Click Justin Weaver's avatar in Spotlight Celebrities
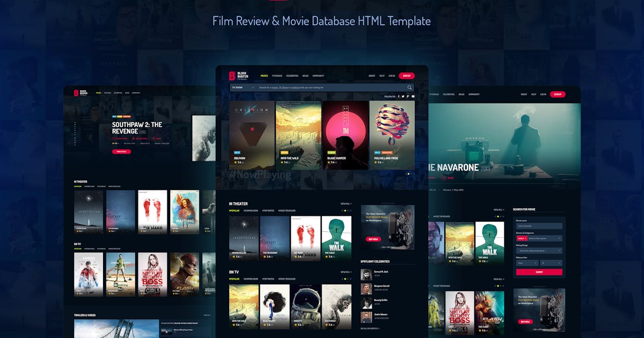The width and height of the screenshot is (644, 338). tap(366, 317)
